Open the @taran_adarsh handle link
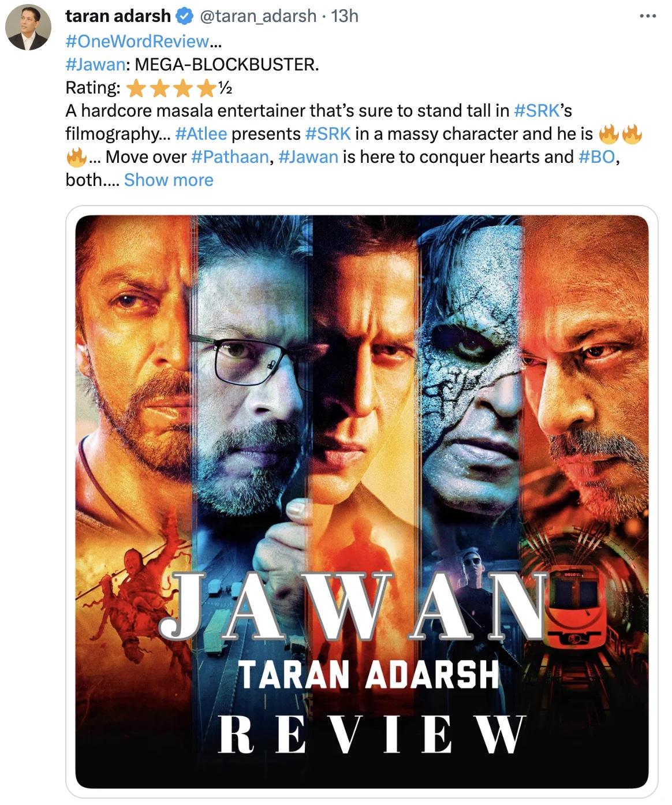The width and height of the screenshot is (672, 805). [x=257, y=16]
